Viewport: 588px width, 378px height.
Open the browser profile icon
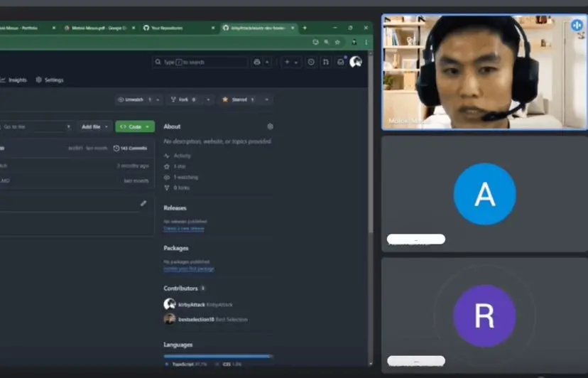[354, 42]
